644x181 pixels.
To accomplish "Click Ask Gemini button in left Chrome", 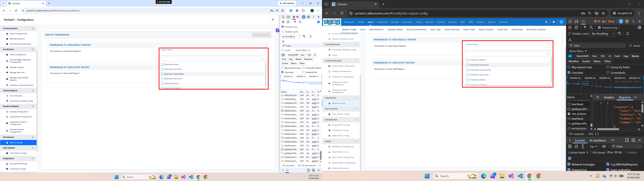I will pos(287,3).
